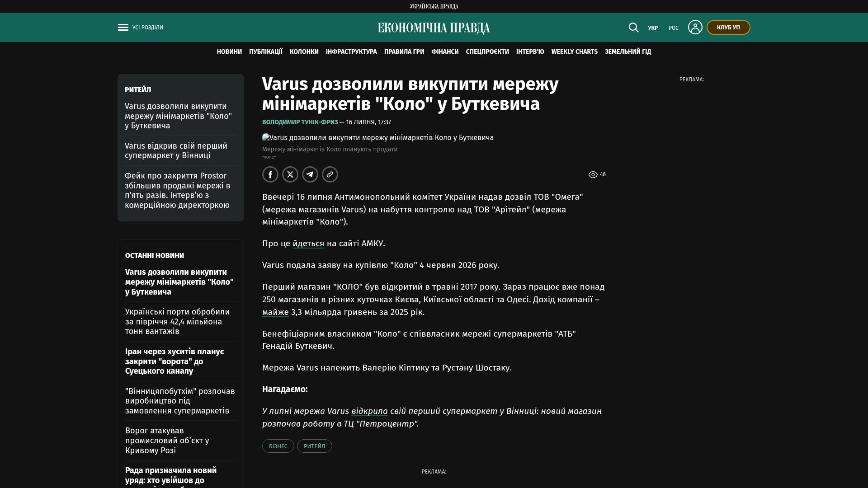
Task: Click the date '16 липня, 17:37'
Action: pos(368,122)
